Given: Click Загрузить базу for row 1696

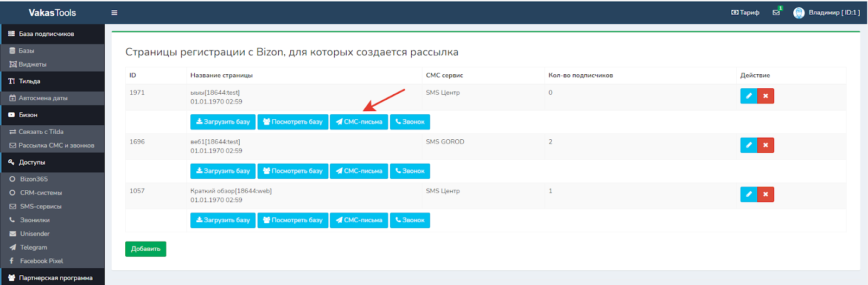Looking at the screenshot, I should pyautogui.click(x=223, y=171).
